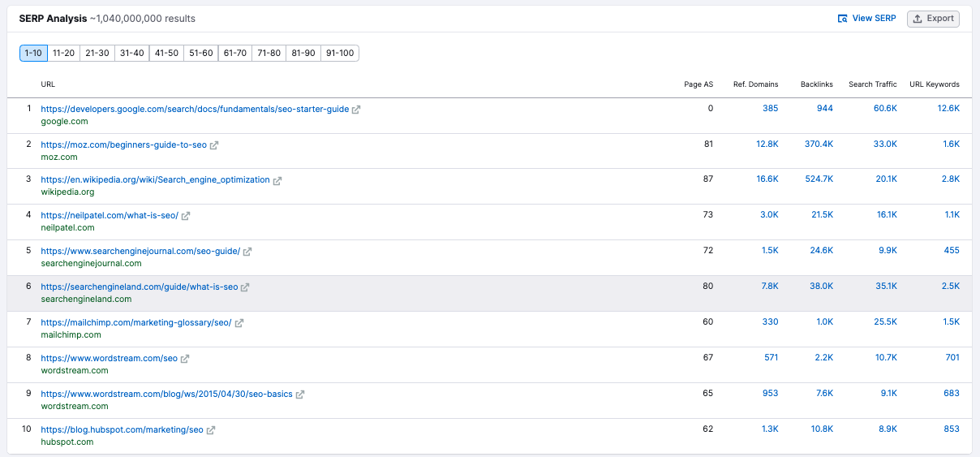This screenshot has height=457, width=980.
Task: Open the mailchimp.com marketing-glossary/seo URL
Action: click(136, 323)
